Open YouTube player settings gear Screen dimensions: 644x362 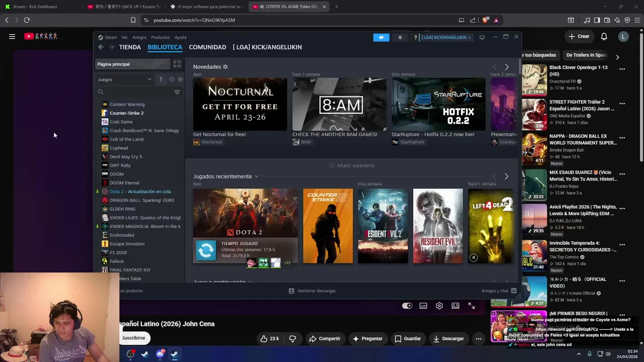(439, 306)
